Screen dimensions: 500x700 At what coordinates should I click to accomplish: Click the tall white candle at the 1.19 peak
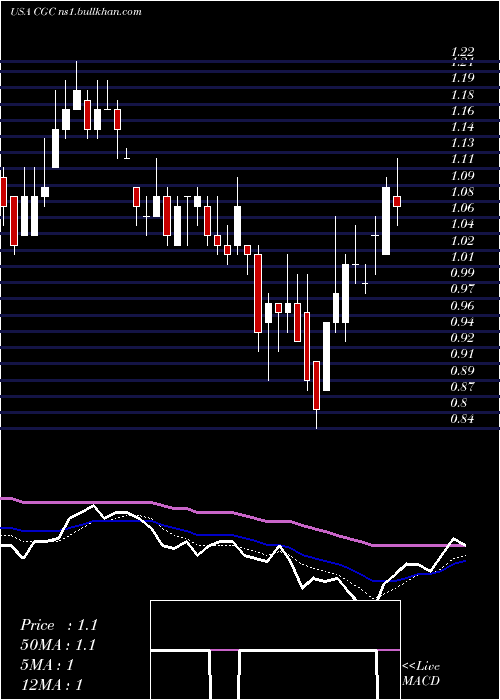coord(77,100)
